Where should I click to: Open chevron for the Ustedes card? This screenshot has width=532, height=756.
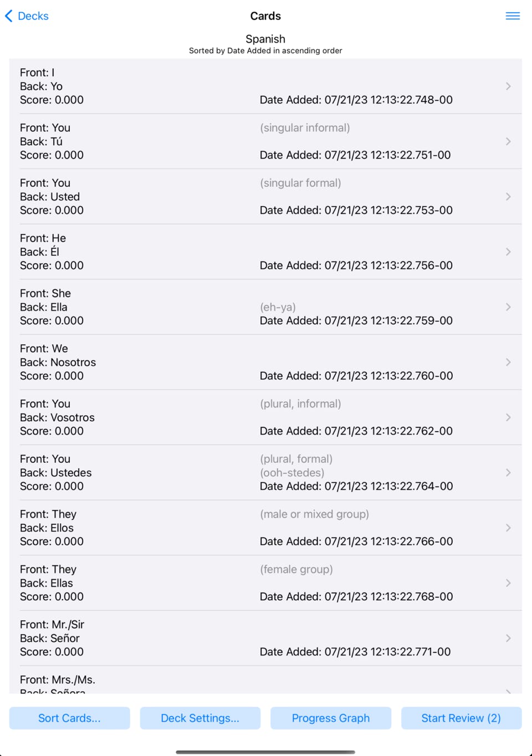coord(508,473)
